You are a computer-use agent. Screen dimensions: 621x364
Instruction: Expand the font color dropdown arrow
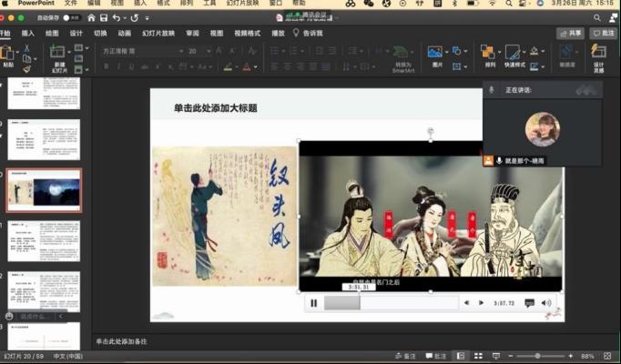coord(256,67)
